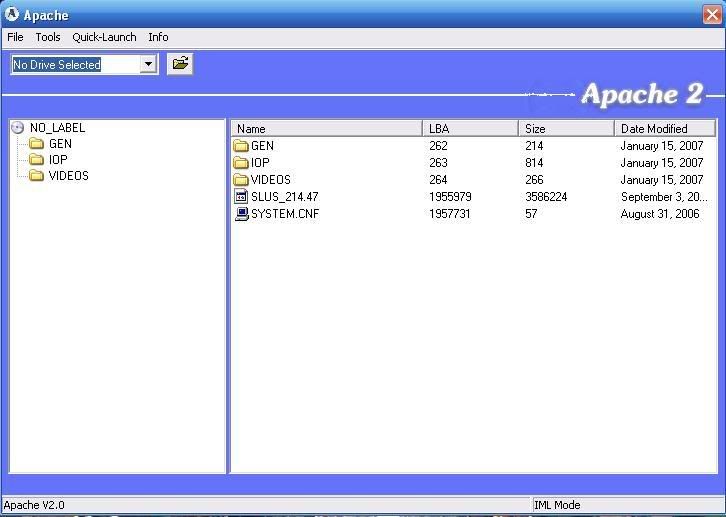Click the NO_LABEL disc icon in tree
The width and height of the screenshot is (726, 517).
18,128
